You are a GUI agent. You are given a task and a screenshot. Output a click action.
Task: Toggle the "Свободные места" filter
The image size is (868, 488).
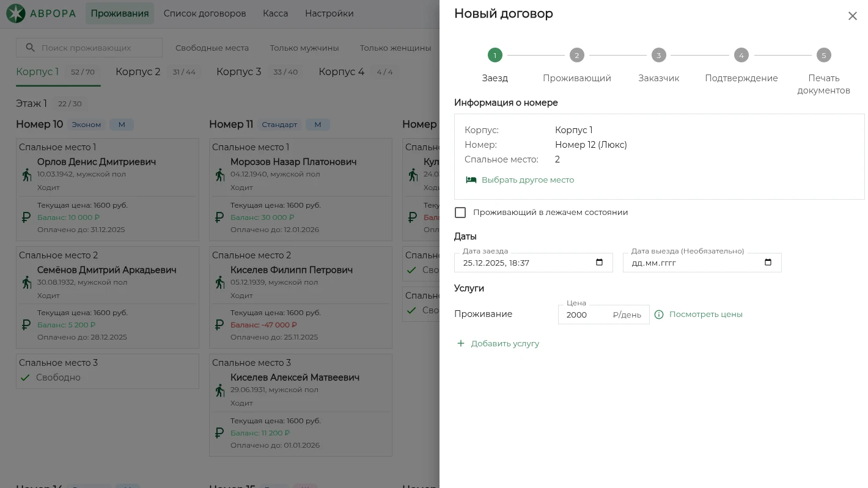(x=211, y=48)
